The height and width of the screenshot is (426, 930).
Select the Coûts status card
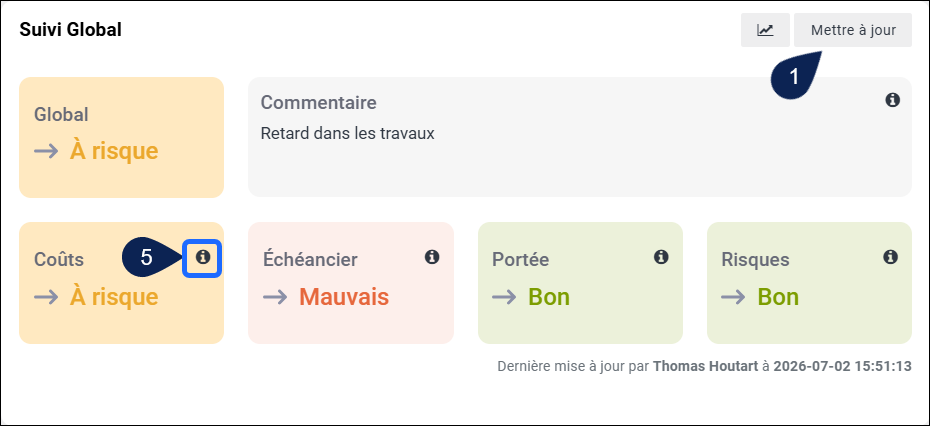122,283
